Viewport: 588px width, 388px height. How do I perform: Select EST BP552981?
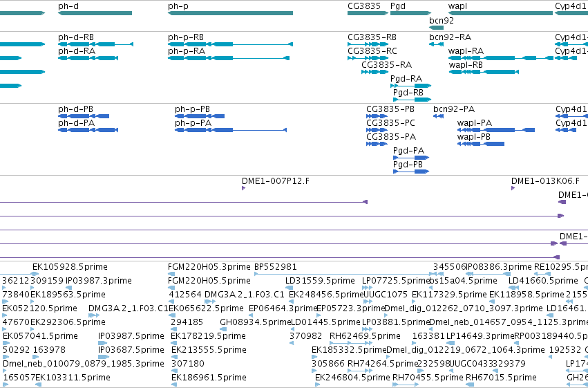(275, 267)
